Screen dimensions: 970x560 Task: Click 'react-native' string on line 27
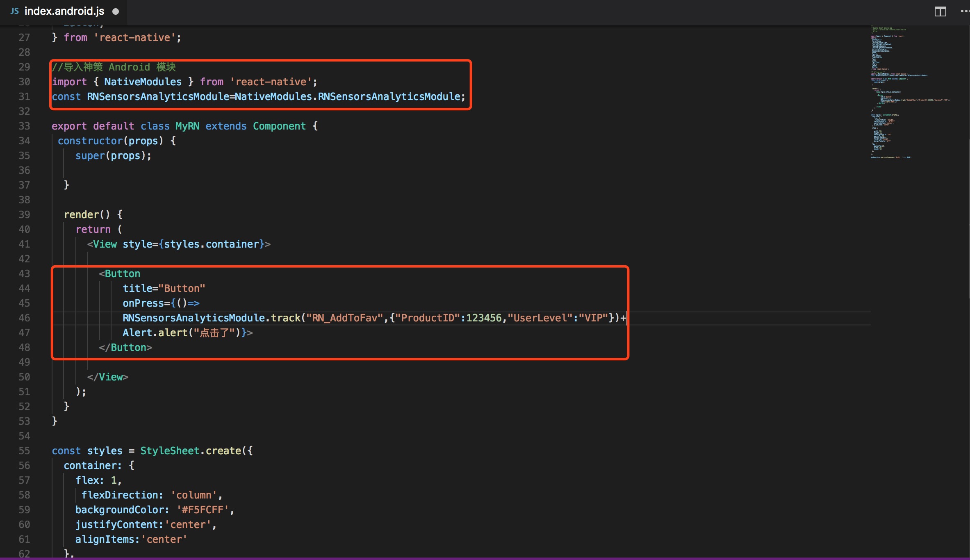[x=134, y=37]
